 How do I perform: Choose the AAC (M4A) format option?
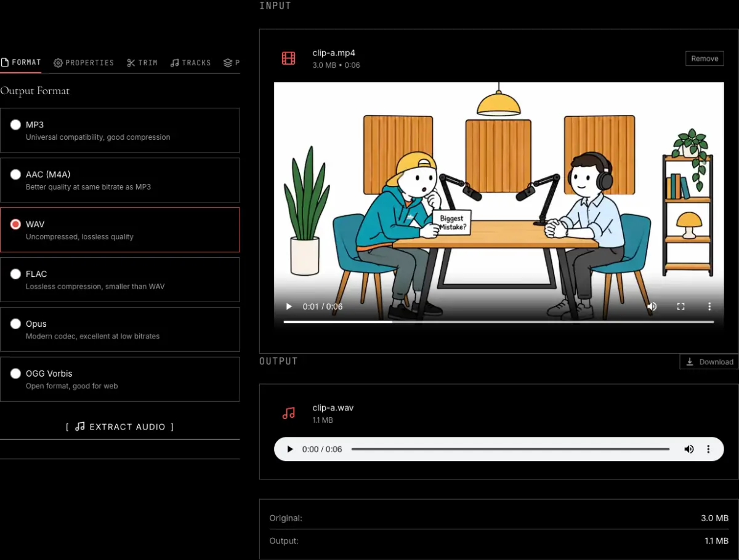pyautogui.click(x=119, y=180)
